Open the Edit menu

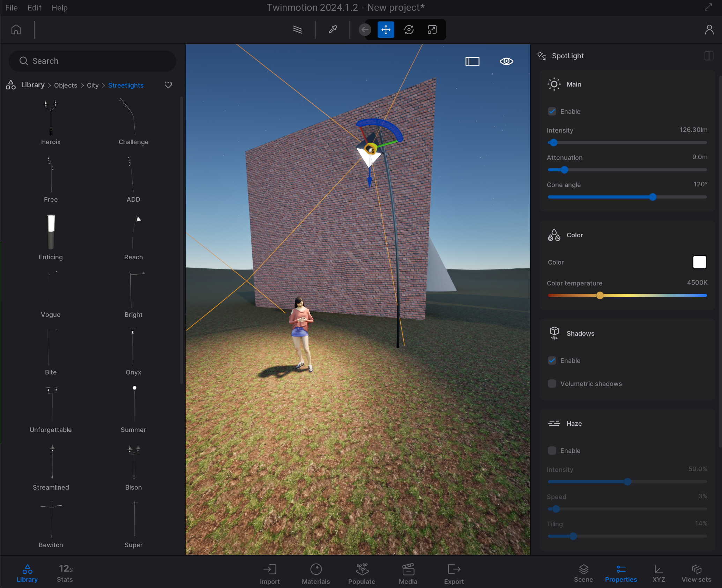(34, 8)
